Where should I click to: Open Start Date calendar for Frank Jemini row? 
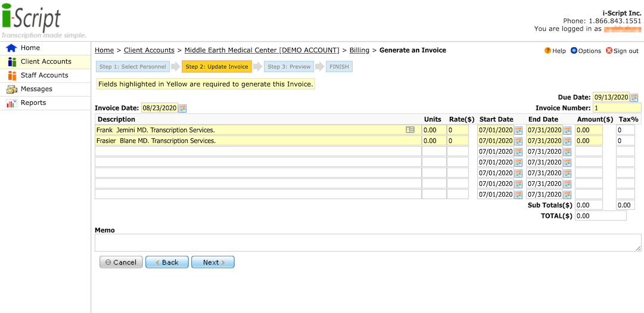point(518,130)
